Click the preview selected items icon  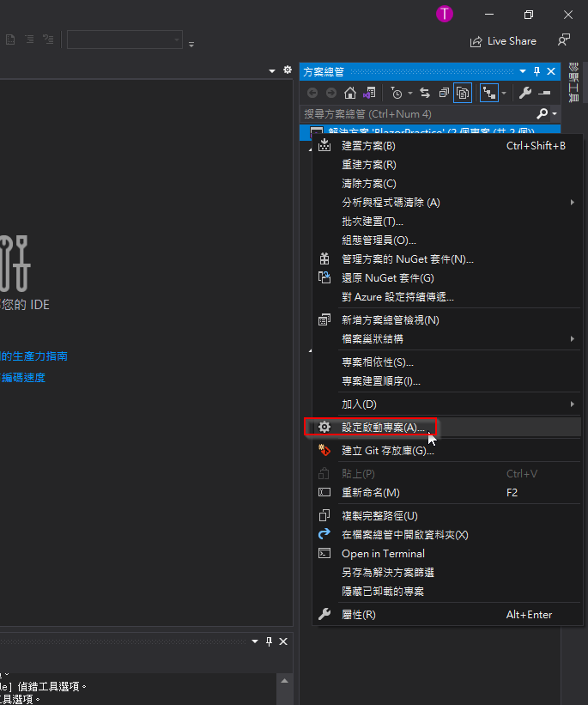(544, 93)
